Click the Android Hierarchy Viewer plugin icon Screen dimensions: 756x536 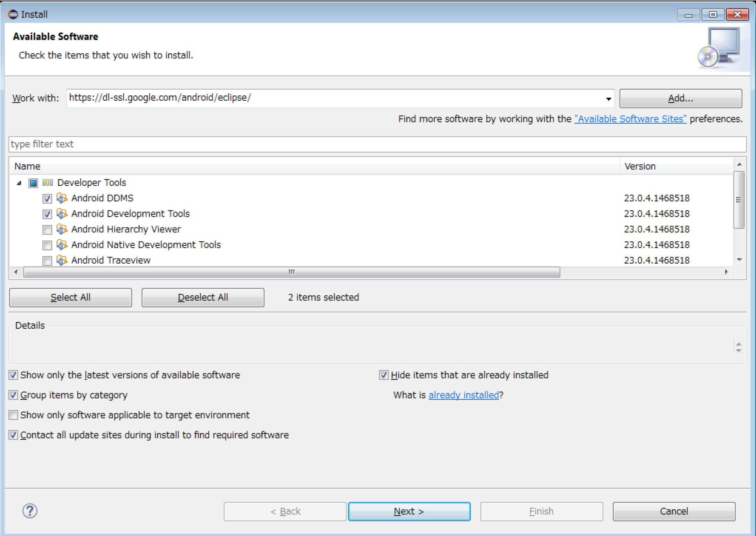tap(62, 229)
